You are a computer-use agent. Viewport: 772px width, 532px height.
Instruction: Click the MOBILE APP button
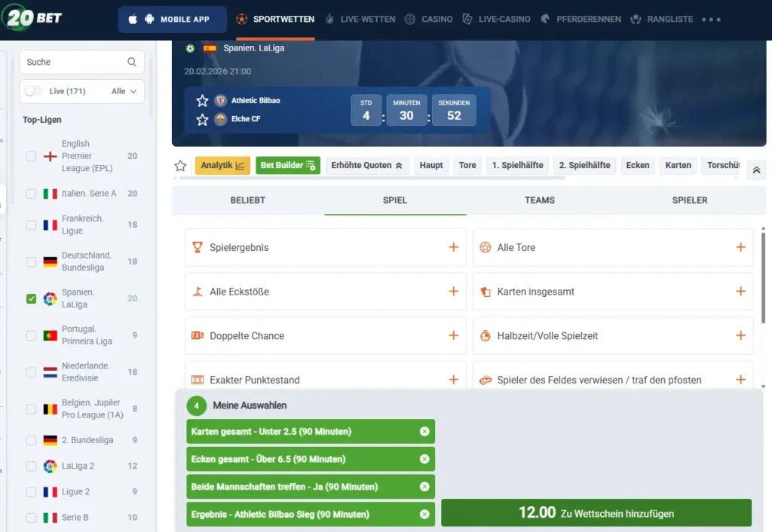(x=172, y=19)
